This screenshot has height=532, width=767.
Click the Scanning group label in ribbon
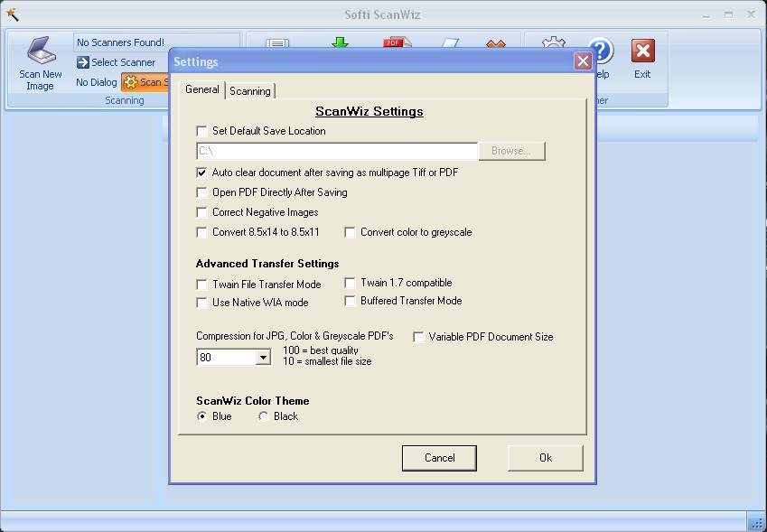click(x=125, y=100)
